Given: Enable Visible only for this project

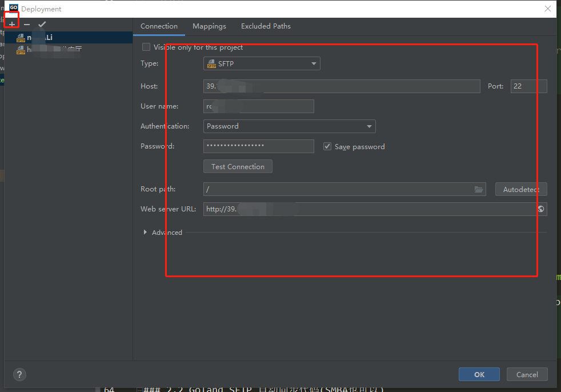Looking at the screenshot, I should tap(146, 47).
